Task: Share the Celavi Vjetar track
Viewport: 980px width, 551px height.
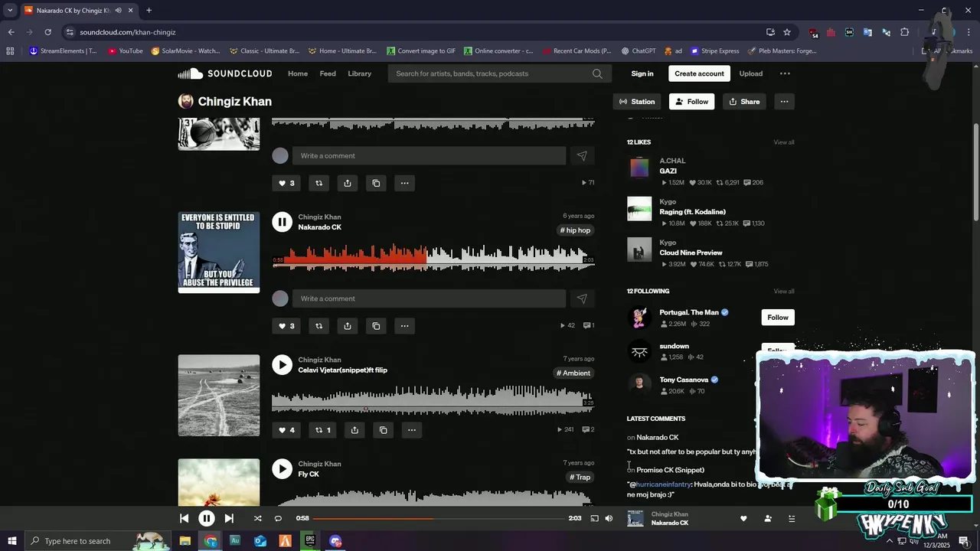Action: pyautogui.click(x=354, y=430)
